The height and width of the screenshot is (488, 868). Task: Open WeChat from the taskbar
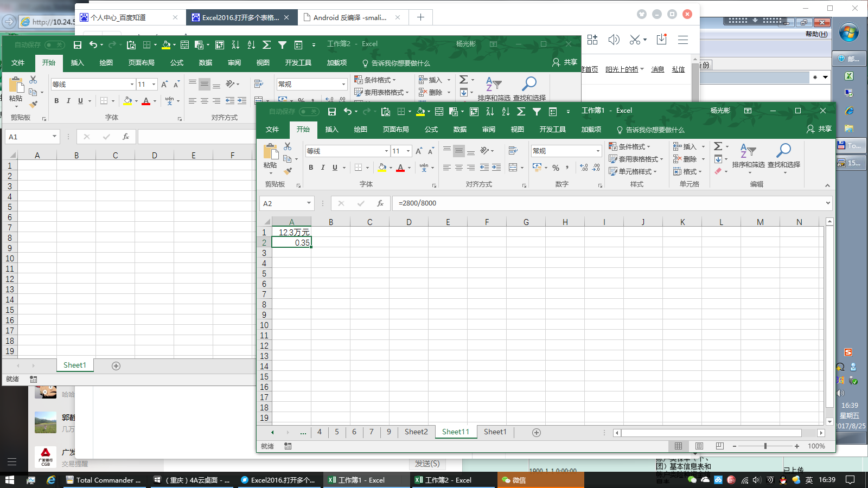pyautogui.click(x=515, y=480)
